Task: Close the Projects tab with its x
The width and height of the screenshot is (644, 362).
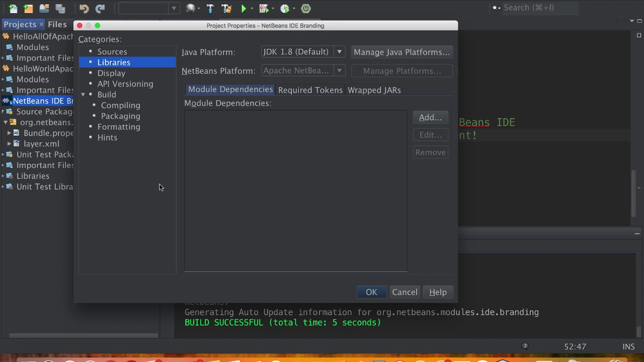Action: click(41, 24)
